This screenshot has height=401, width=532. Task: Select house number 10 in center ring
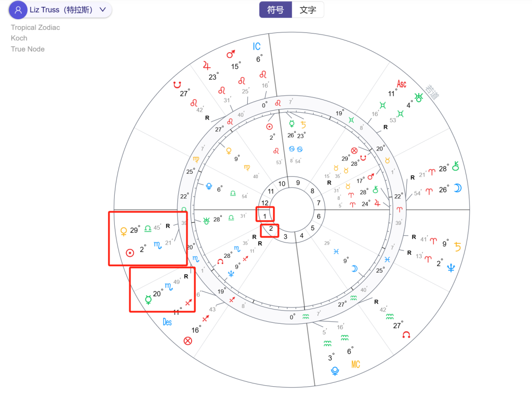[282, 184]
